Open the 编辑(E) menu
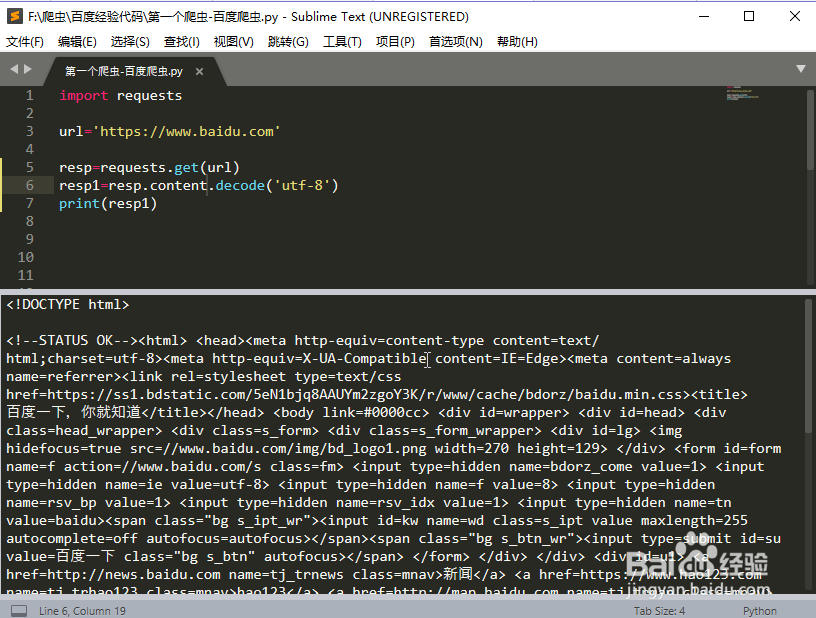 pyautogui.click(x=77, y=42)
